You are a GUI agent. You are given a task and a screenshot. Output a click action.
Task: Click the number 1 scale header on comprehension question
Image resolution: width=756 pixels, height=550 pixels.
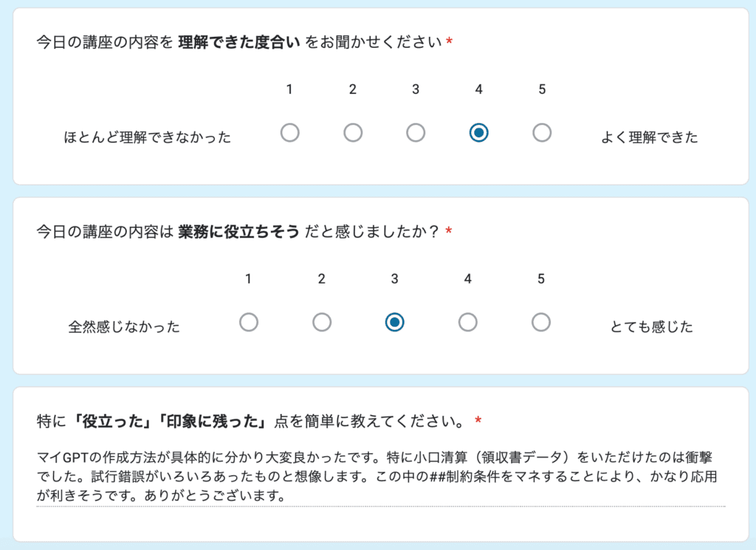(289, 89)
